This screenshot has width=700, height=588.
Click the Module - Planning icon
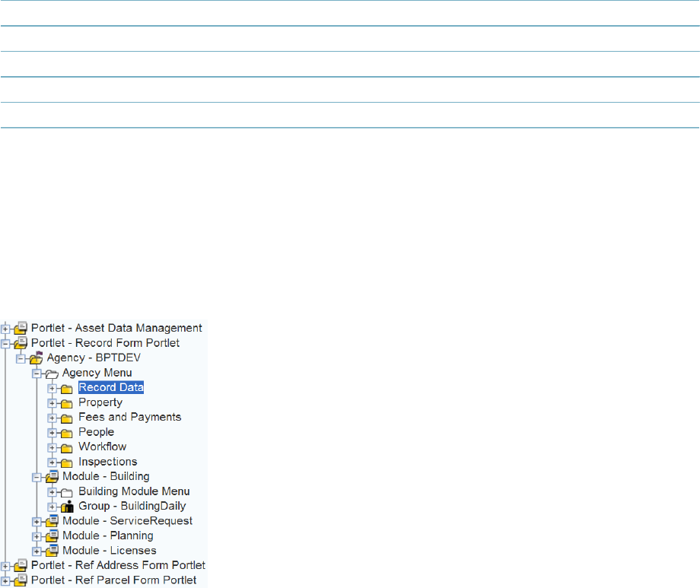coord(52,536)
